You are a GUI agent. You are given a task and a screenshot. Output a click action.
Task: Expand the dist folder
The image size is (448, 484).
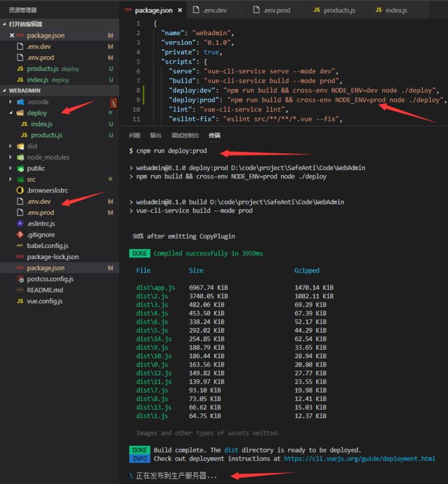(11, 146)
